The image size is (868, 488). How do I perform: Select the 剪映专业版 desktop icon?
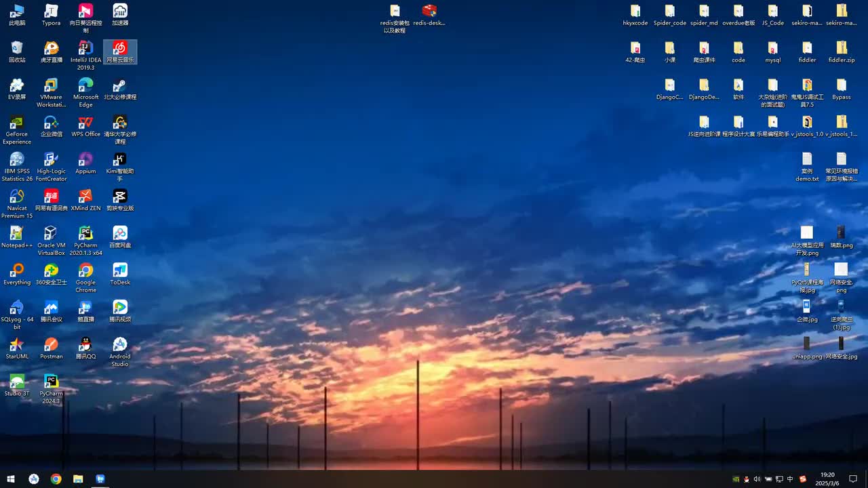(x=120, y=200)
